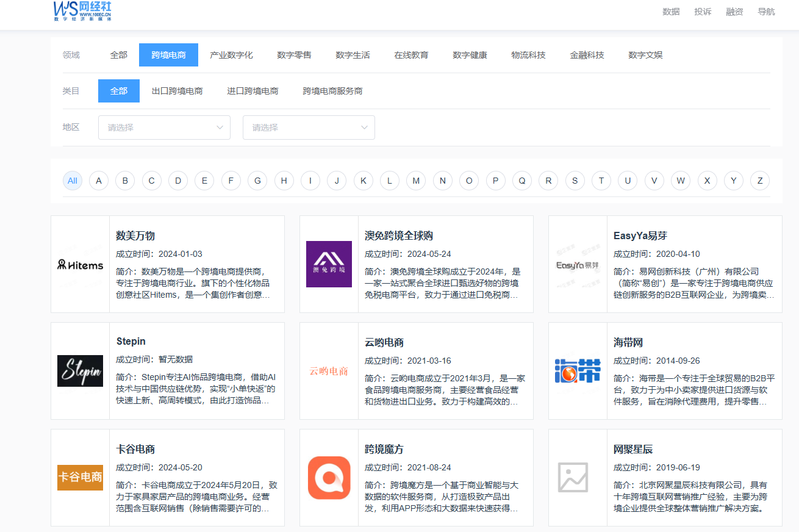Open the Hitems logo of 数美万物
Screen dimensions: 799x532
(x=81, y=265)
